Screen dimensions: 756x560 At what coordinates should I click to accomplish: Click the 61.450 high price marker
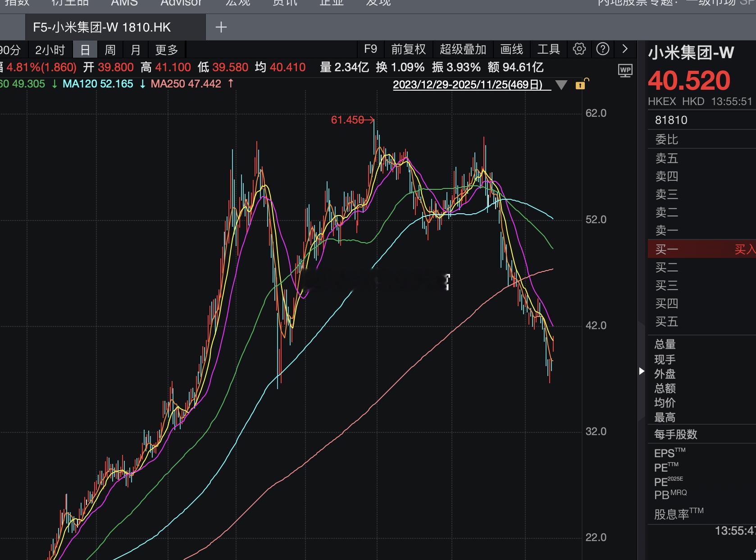pyautogui.click(x=352, y=120)
